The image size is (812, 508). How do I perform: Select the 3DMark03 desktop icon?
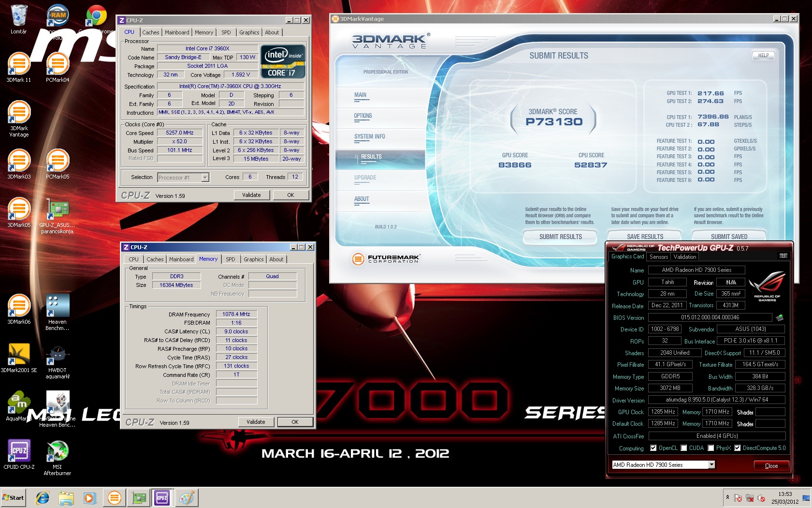point(18,164)
